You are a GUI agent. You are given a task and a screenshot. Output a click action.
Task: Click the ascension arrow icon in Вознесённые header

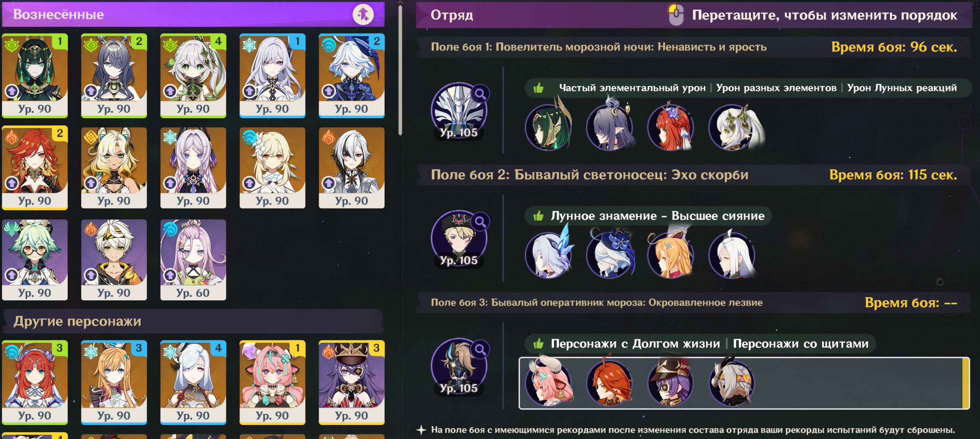point(363,15)
